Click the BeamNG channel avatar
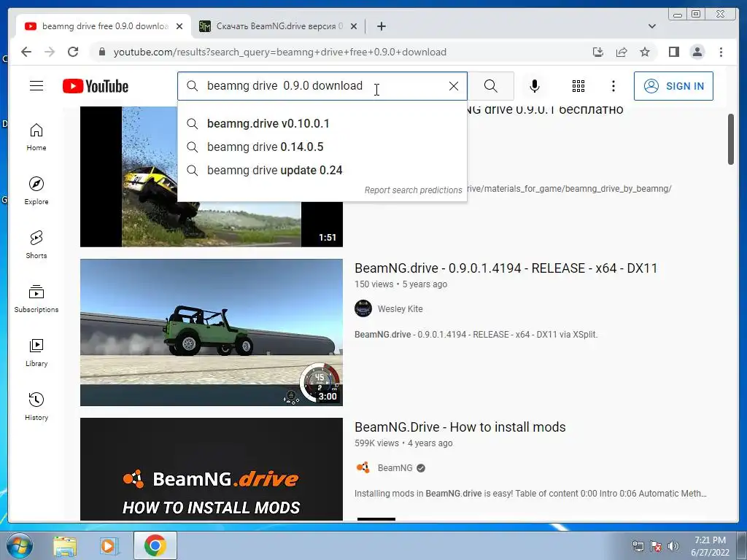747x560 pixels. coord(363,467)
